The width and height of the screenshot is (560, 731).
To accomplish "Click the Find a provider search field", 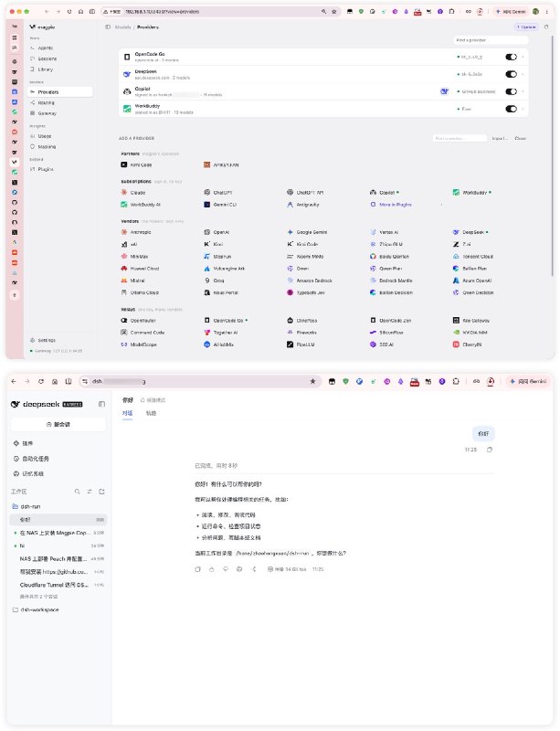I will pos(490,40).
